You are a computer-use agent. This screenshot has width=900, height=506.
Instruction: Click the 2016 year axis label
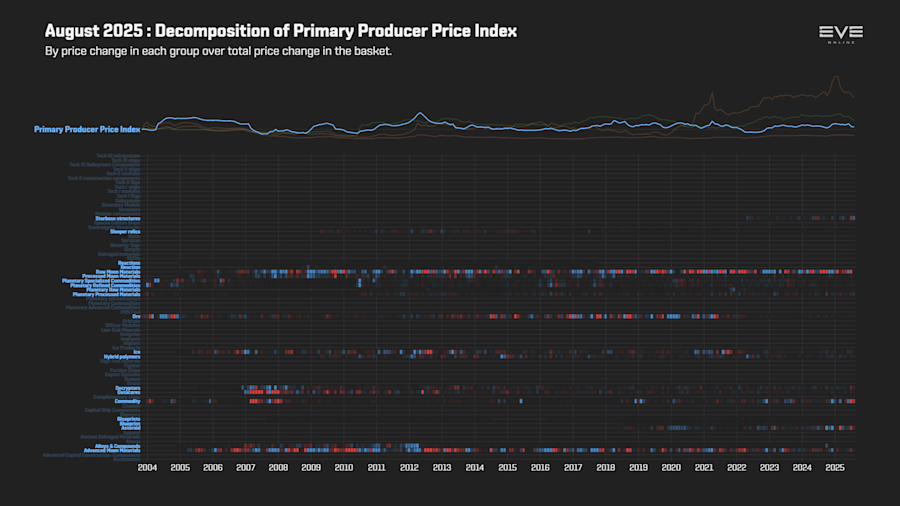pyautogui.click(x=540, y=468)
